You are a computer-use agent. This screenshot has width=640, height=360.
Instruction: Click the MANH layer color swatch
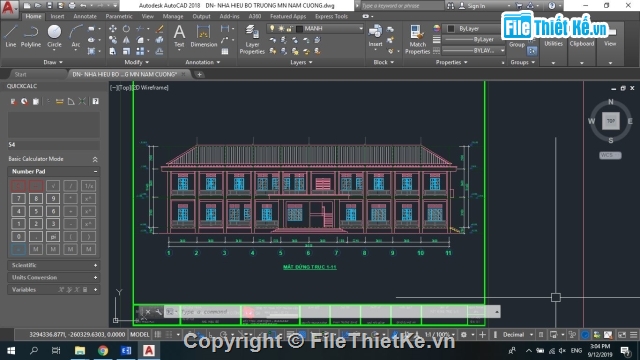pos(299,29)
